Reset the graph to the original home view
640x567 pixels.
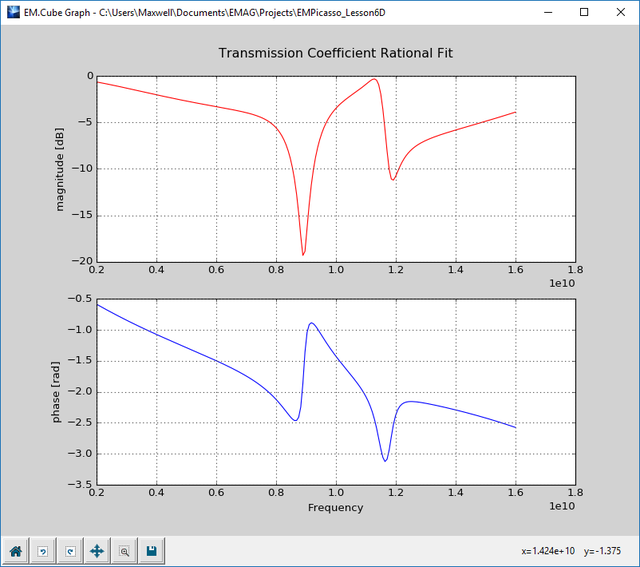pos(16,551)
